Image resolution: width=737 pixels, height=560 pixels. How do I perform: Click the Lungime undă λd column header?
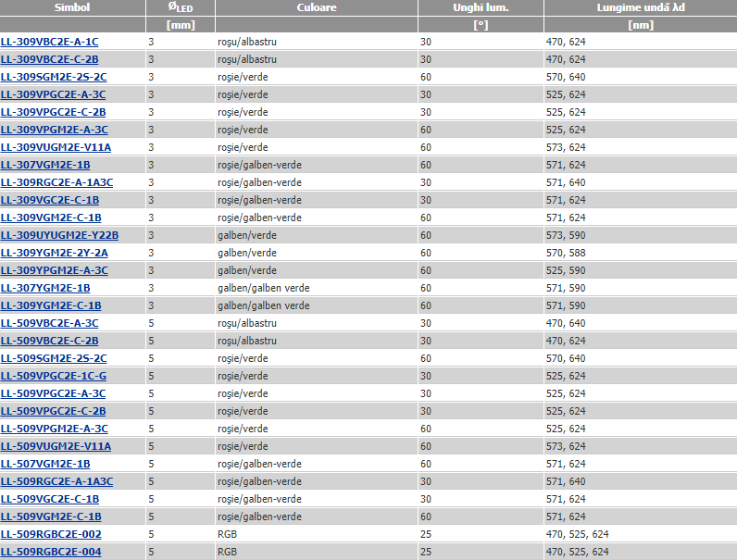point(640,7)
